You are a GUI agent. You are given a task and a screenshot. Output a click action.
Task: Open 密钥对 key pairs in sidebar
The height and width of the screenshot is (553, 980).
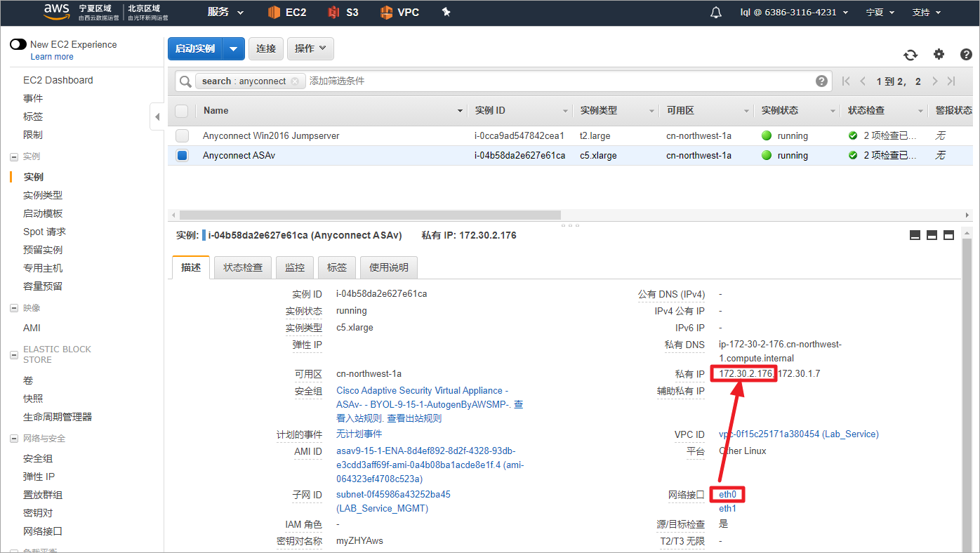pyautogui.click(x=38, y=514)
